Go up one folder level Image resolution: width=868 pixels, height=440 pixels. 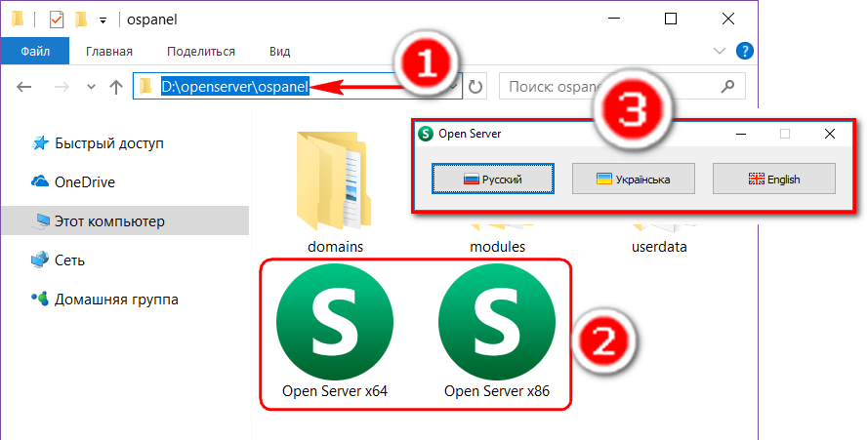[x=115, y=87]
